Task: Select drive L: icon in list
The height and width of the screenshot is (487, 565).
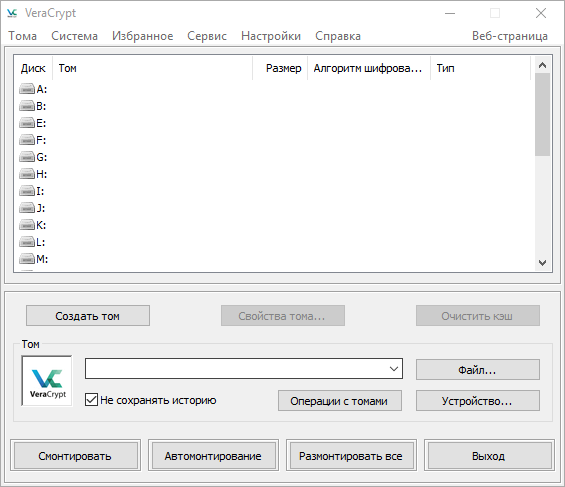Action: 27,242
